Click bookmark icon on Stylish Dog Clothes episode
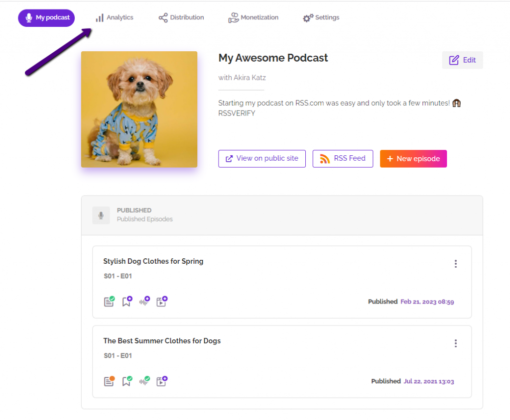510x420 pixels. (127, 302)
